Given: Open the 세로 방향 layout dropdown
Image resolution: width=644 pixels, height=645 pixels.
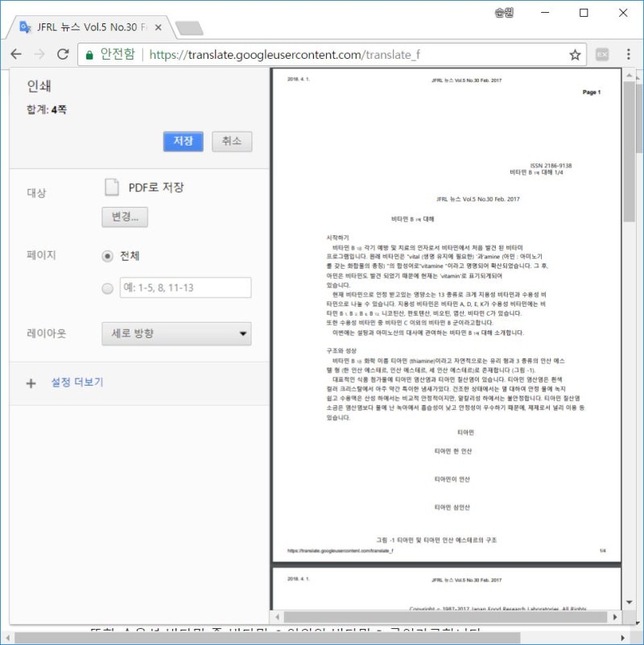Looking at the screenshot, I should tap(176, 333).
